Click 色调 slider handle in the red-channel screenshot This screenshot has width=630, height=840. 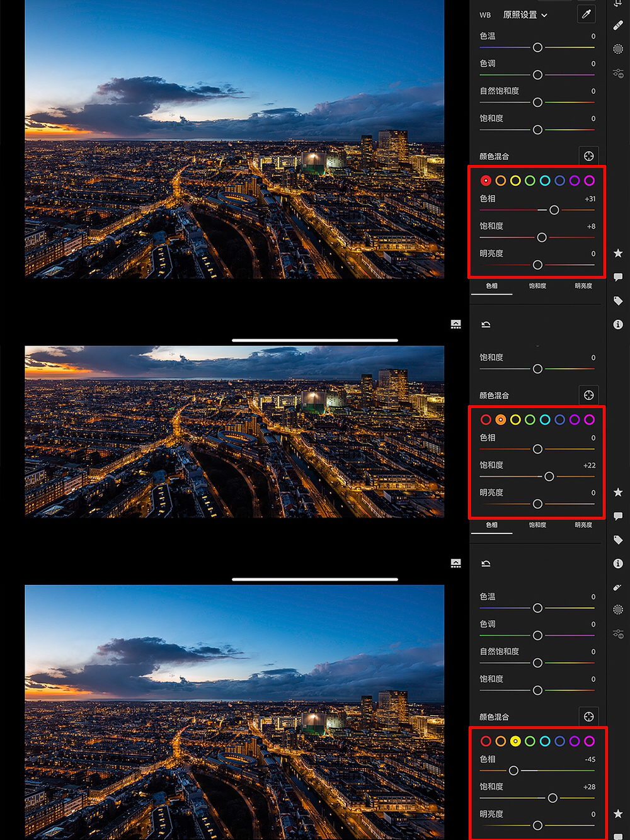coord(537,75)
